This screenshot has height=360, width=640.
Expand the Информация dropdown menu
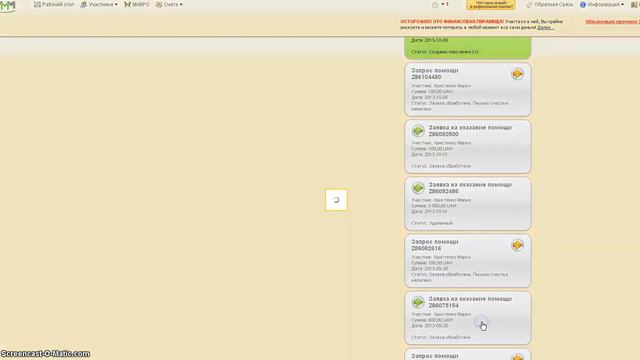pos(602,4)
